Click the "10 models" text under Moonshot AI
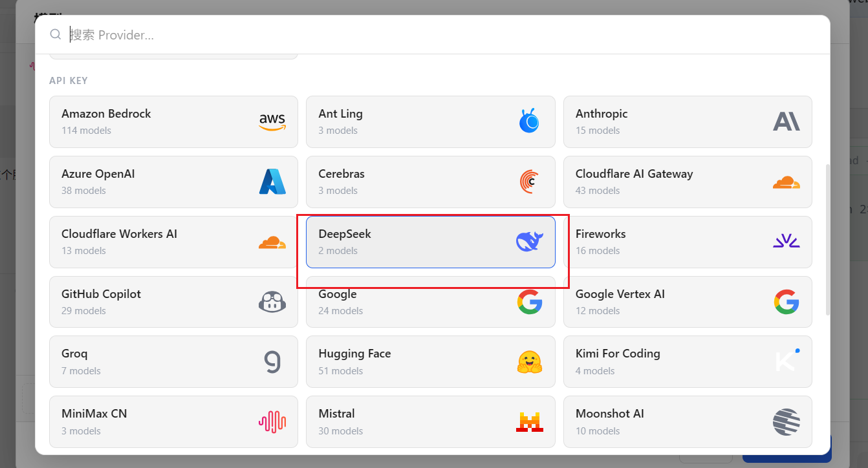Viewport: 868px width, 468px height. (x=598, y=431)
